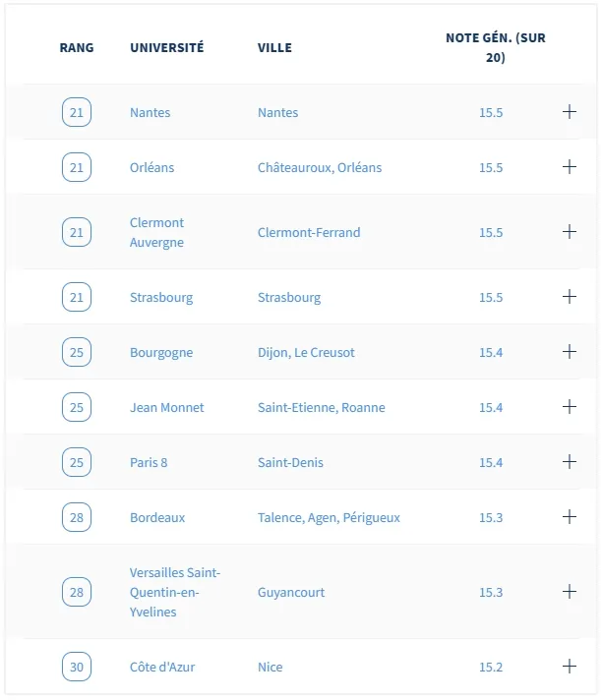The height and width of the screenshot is (700, 602).
Task: Click the plus icon for Côte d'Azur
Action: pyautogui.click(x=569, y=666)
